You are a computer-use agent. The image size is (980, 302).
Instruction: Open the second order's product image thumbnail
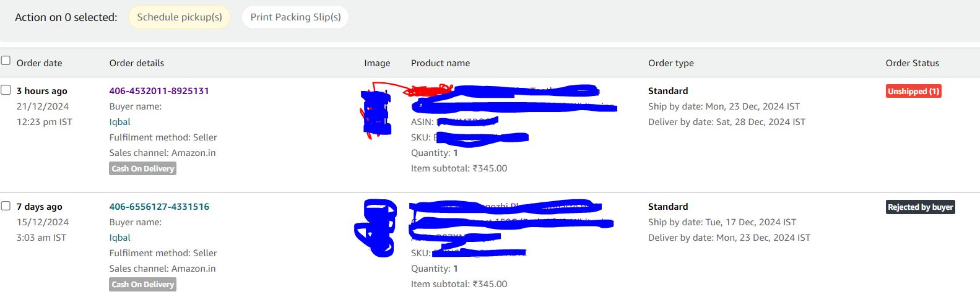[376, 228]
